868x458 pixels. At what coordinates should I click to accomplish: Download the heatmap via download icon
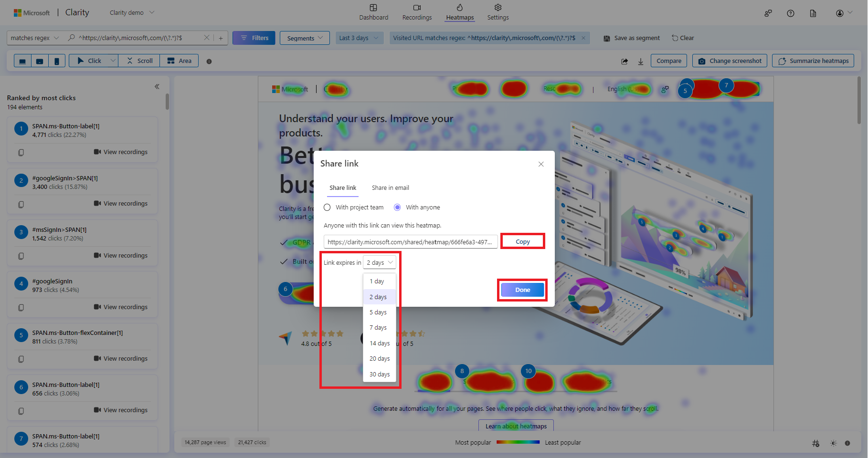coord(641,61)
